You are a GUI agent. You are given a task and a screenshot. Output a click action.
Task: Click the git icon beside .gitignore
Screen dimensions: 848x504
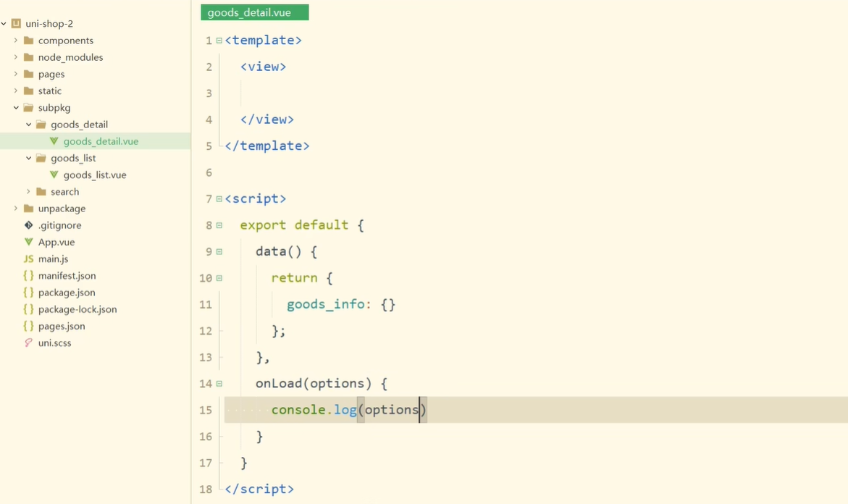tap(29, 225)
